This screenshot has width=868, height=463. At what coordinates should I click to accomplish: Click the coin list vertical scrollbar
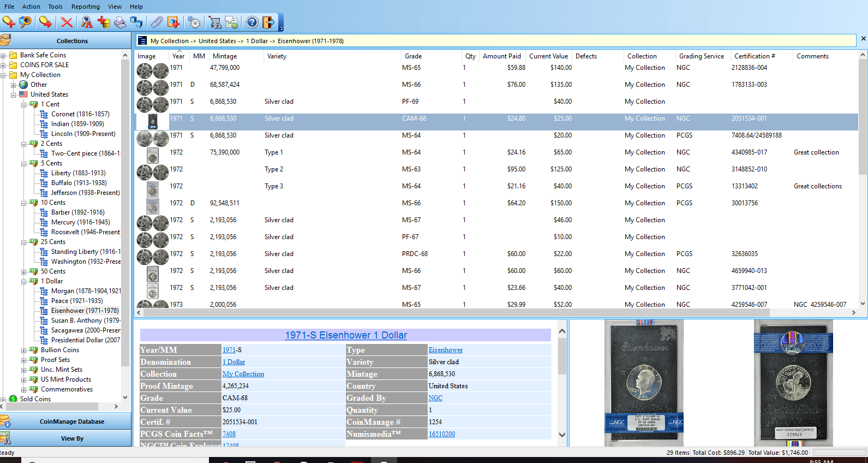[863, 117]
